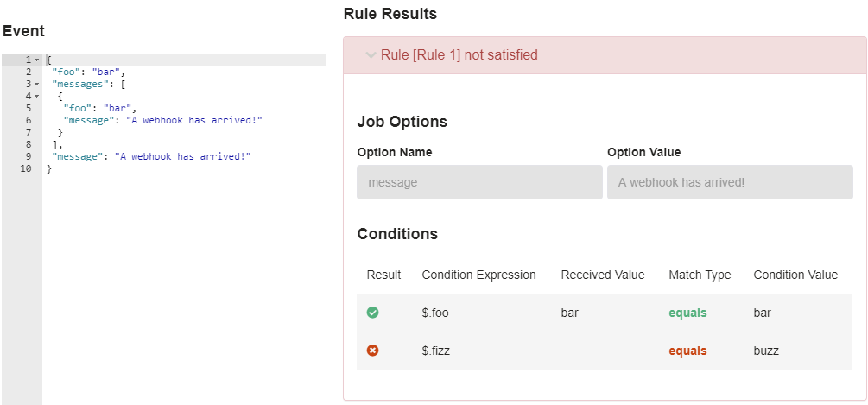
Task: Select the $.fizz condition expression
Action: tap(435, 351)
